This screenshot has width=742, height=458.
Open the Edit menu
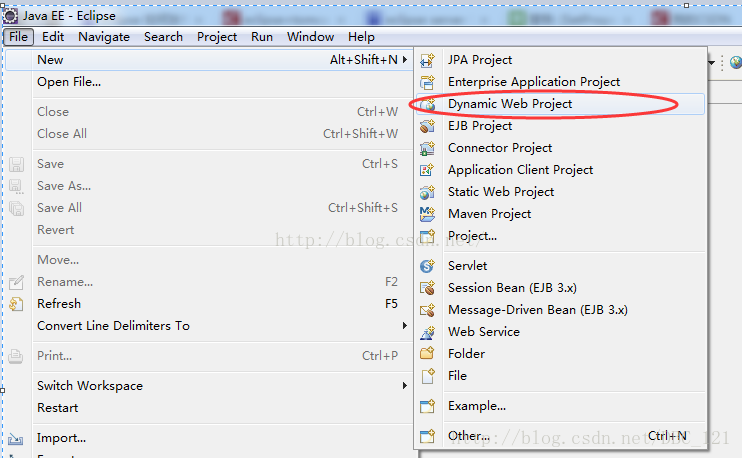(x=53, y=36)
